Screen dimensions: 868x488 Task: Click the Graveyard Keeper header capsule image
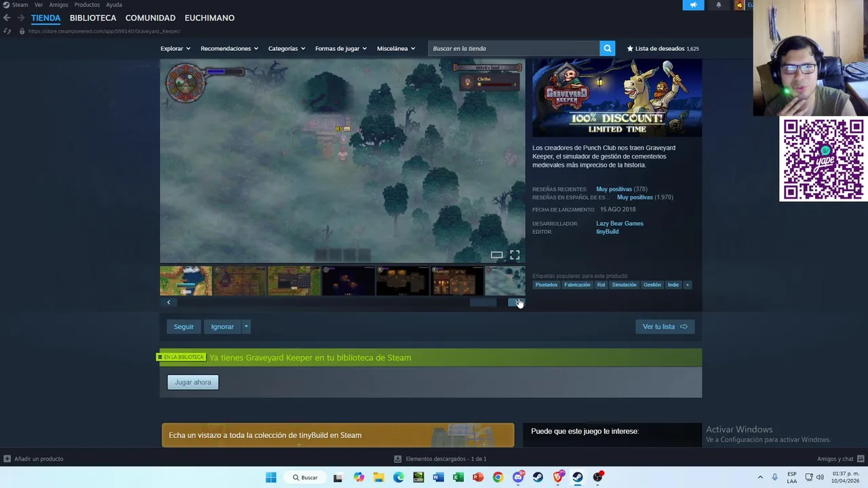point(617,98)
